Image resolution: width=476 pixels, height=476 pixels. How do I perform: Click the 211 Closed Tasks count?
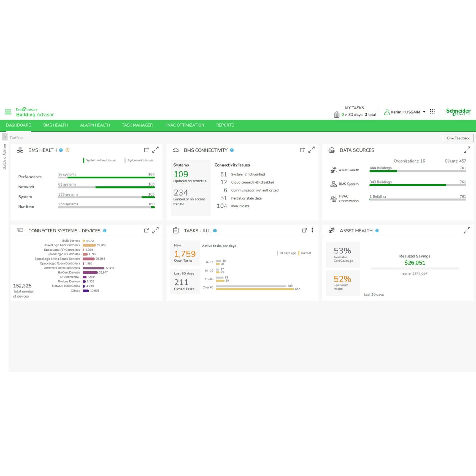point(181,282)
